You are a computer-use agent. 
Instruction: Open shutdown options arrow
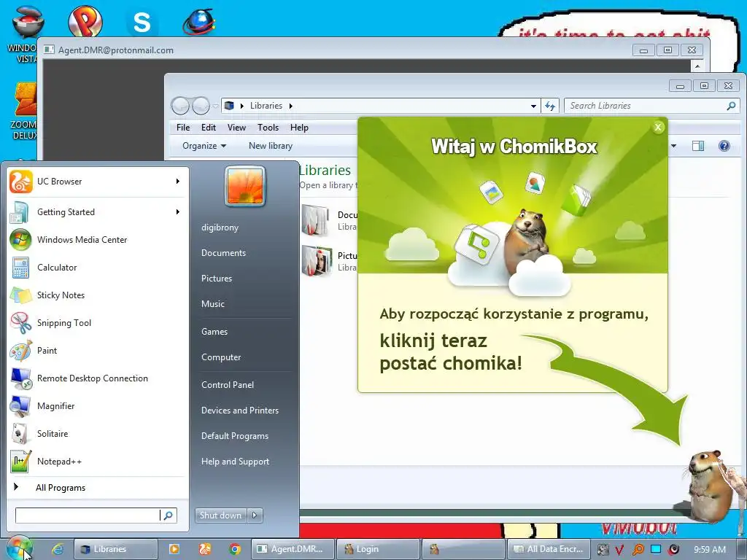pyautogui.click(x=255, y=515)
